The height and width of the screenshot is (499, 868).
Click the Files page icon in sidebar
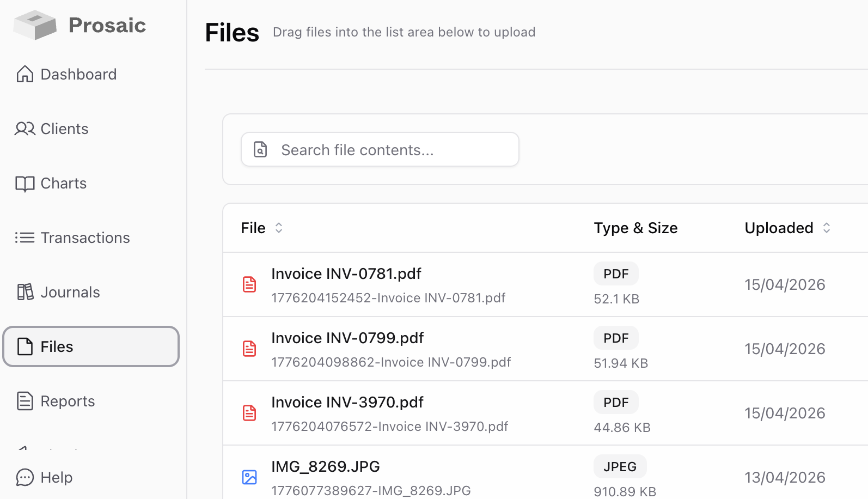click(25, 346)
